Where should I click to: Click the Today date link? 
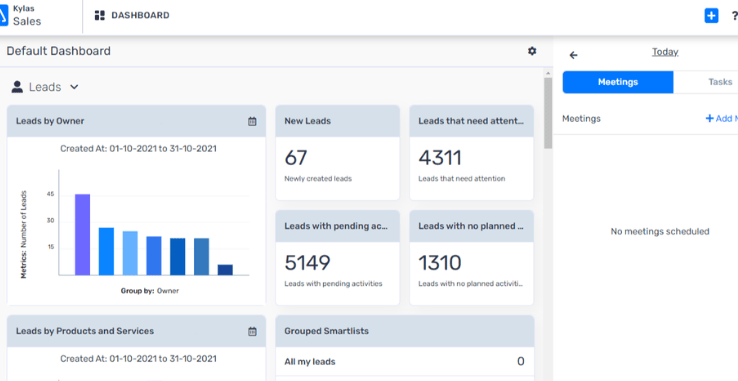665,52
